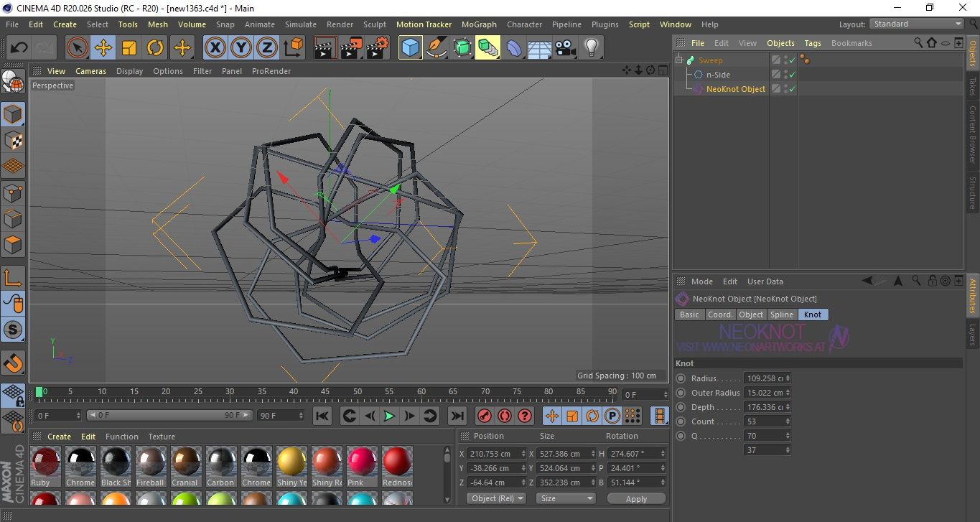This screenshot has height=522, width=980.
Task: Open Edit Render Settings icon
Action: (x=378, y=48)
